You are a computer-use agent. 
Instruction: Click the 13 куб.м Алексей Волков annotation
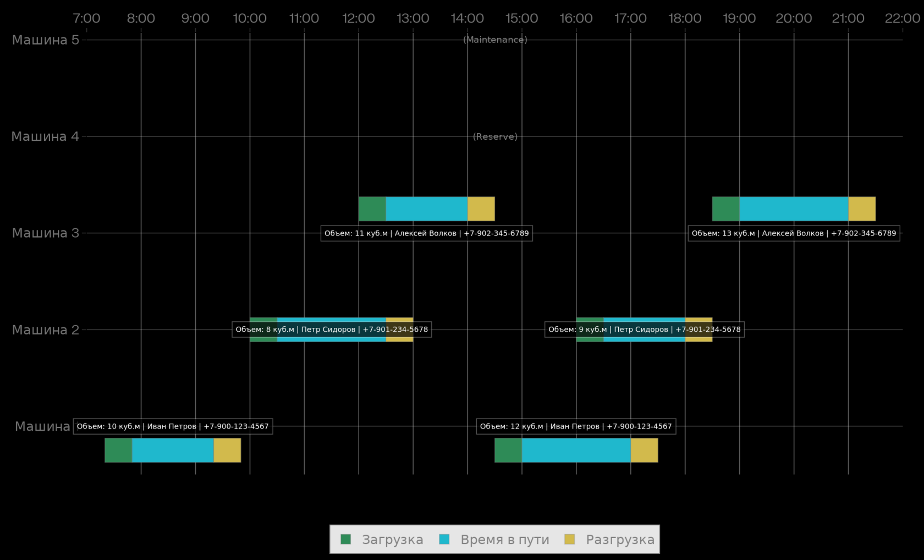pyautogui.click(x=794, y=233)
